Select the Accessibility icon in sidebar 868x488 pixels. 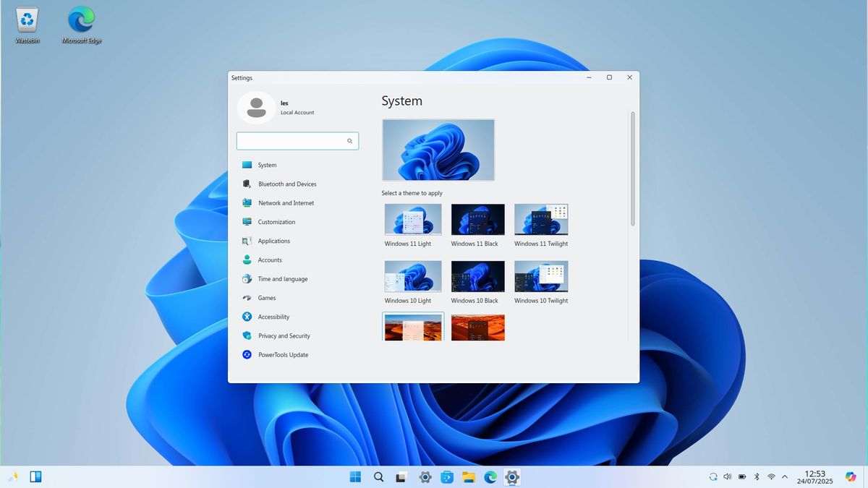pyautogui.click(x=247, y=317)
